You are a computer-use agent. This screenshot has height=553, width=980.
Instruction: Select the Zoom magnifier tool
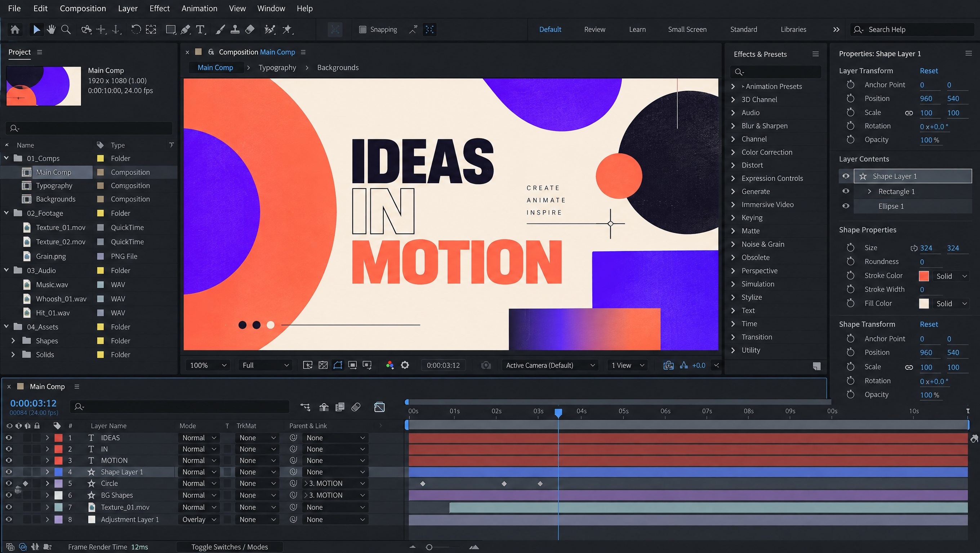[x=66, y=29]
